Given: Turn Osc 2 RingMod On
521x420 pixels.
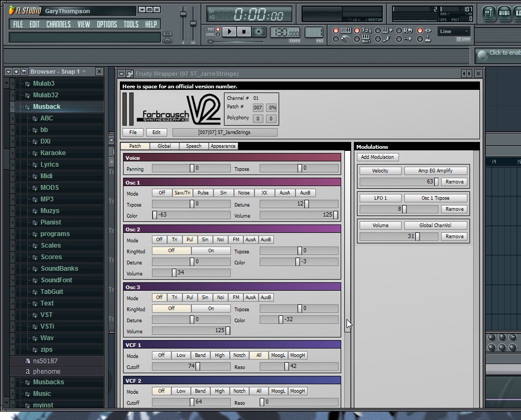Looking at the screenshot, I should pyautogui.click(x=211, y=251).
